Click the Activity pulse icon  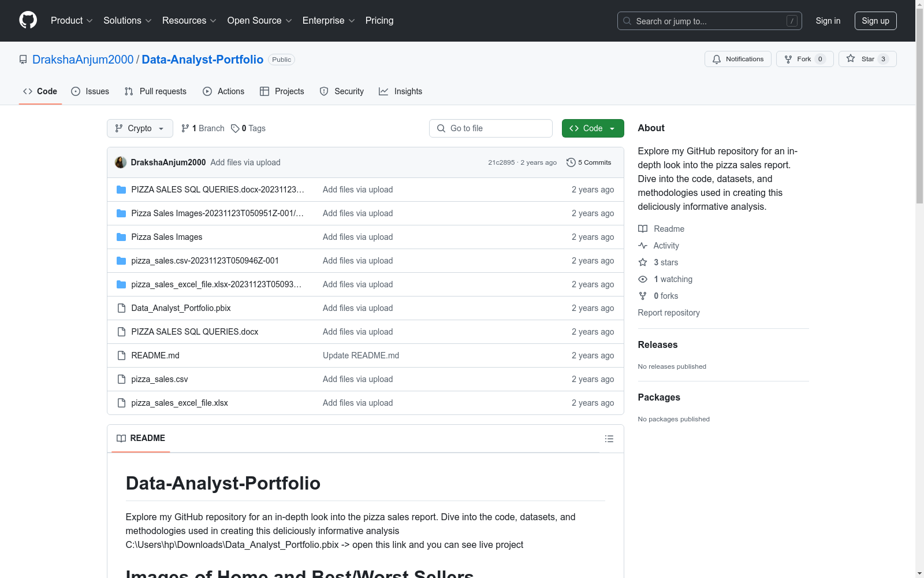(643, 246)
